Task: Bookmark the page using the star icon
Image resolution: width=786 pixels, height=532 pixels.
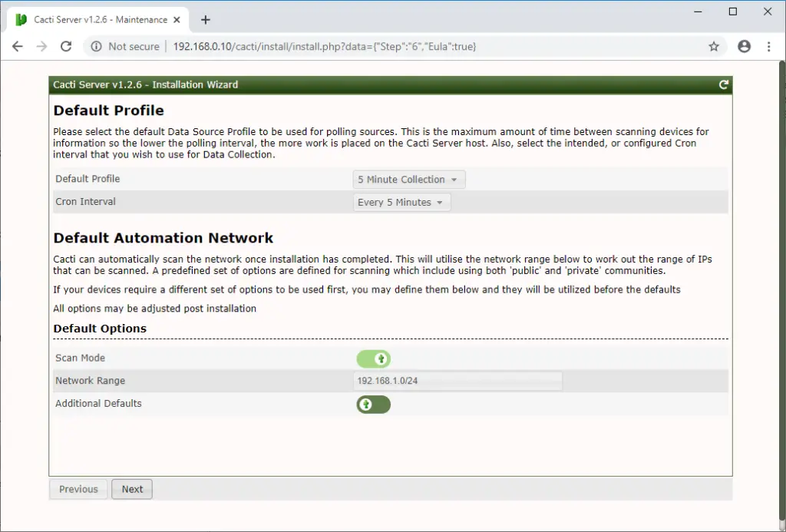Action: pos(714,46)
